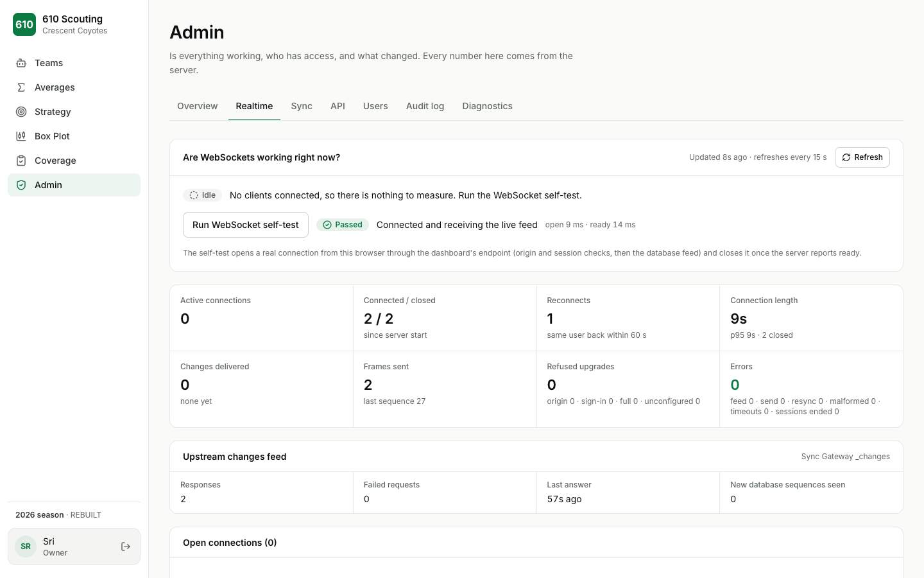Open the Audit log tab
The image size is (924, 578).
pyautogui.click(x=425, y=106)
